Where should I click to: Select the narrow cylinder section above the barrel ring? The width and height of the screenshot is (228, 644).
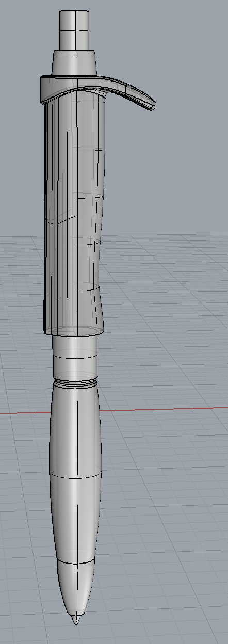click(75, 358)
